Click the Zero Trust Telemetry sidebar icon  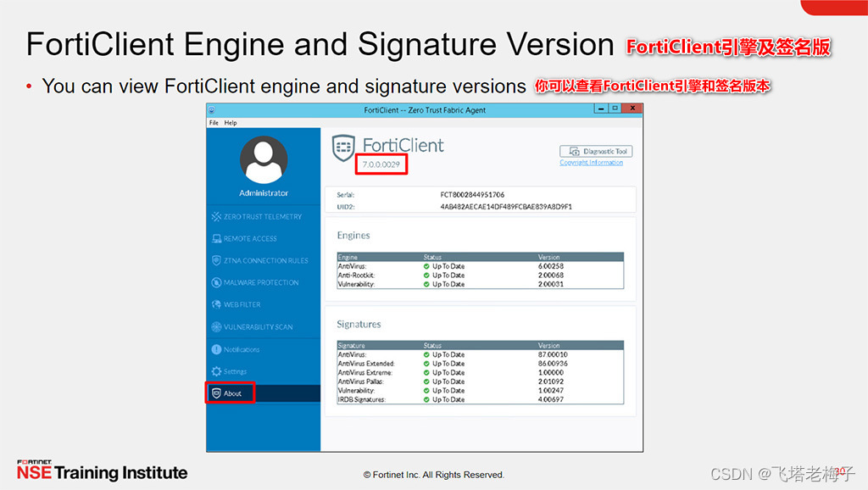coord(216,216)
